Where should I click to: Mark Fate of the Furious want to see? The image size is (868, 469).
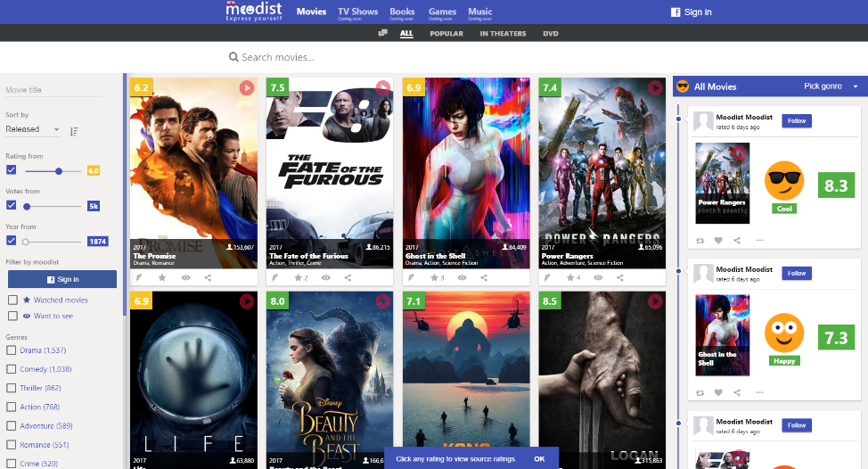coord(326,277)
